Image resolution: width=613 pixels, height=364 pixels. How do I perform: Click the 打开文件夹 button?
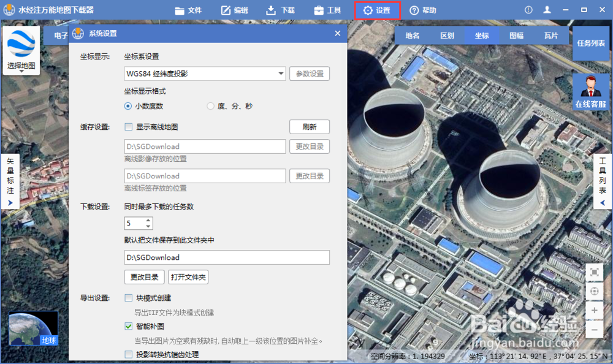click(x=188, y=277)
